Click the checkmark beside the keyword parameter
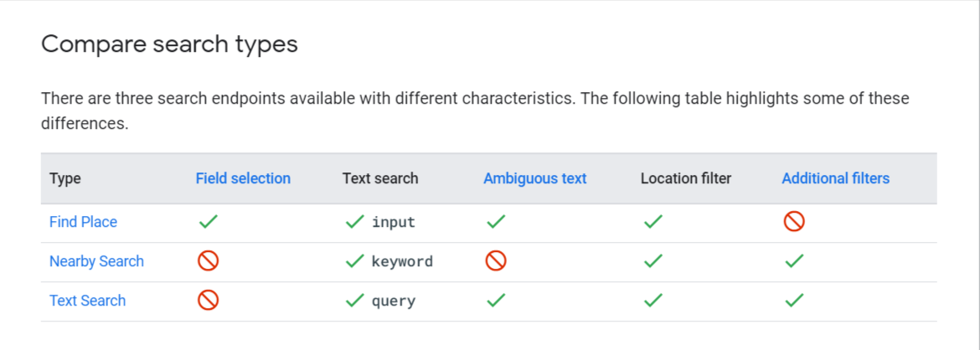The height and width of the screenshot is (350, 980). pyautogui.click(x=354, y=261)
